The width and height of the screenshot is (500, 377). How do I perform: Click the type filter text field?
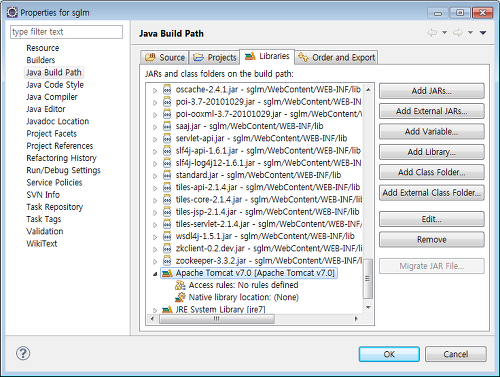tap(66, 32)
